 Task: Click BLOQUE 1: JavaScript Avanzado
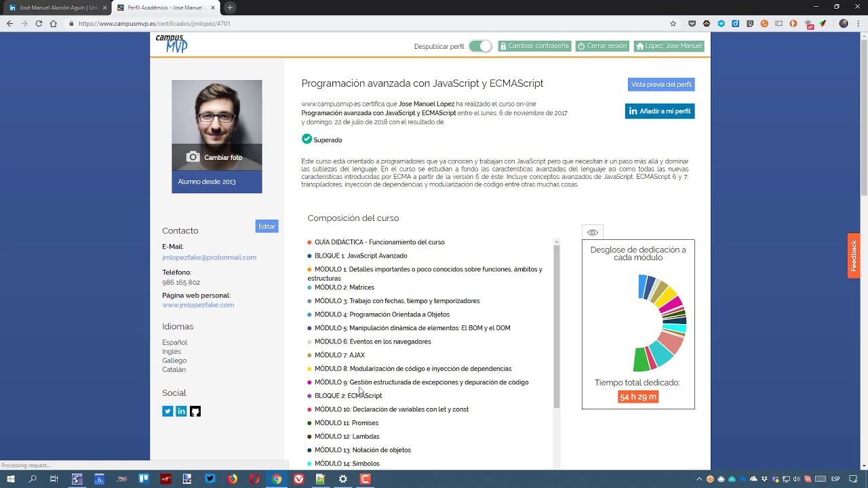pos(361,256)
